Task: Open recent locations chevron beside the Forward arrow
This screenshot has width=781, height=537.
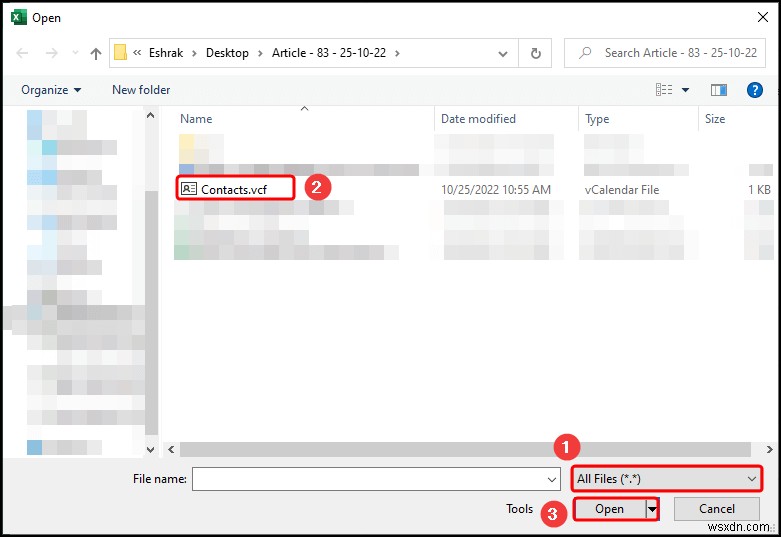Action: point(75,52)
